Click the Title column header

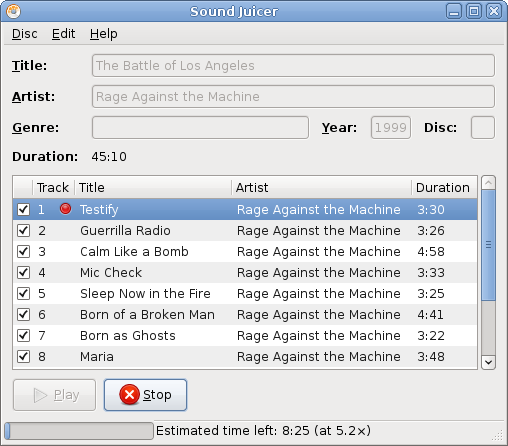[153, 187]
